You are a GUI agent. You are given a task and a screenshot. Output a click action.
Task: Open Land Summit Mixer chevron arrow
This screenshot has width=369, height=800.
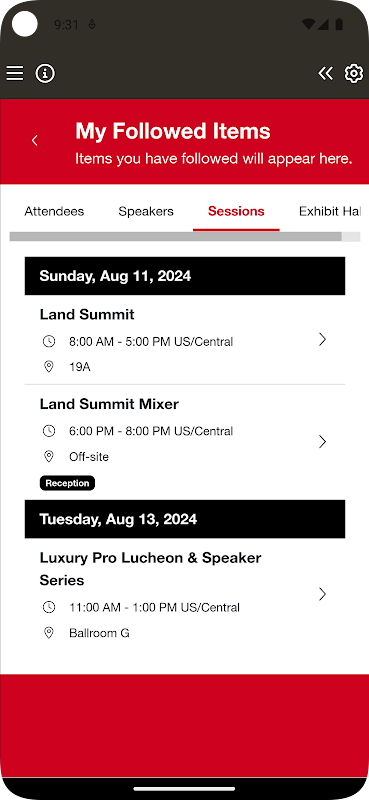pos(322,441)
